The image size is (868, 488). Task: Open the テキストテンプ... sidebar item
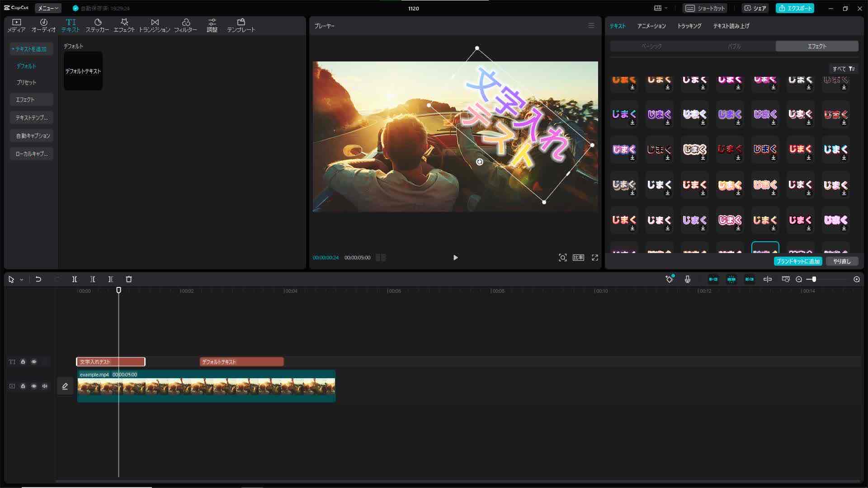[32, 117]
